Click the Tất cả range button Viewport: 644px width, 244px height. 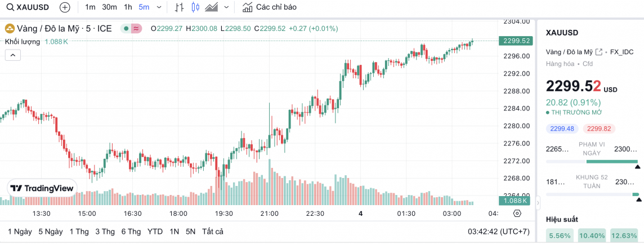(x=213, y=232)
